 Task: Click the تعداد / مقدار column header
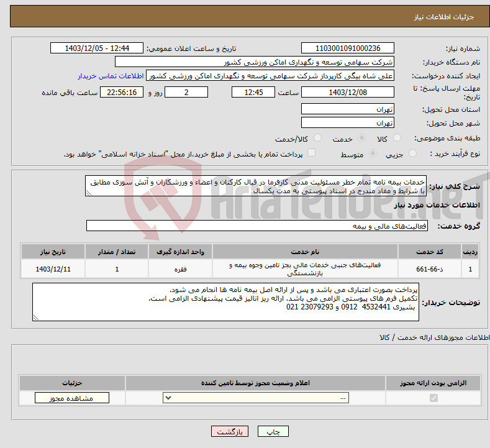(117, 252)
